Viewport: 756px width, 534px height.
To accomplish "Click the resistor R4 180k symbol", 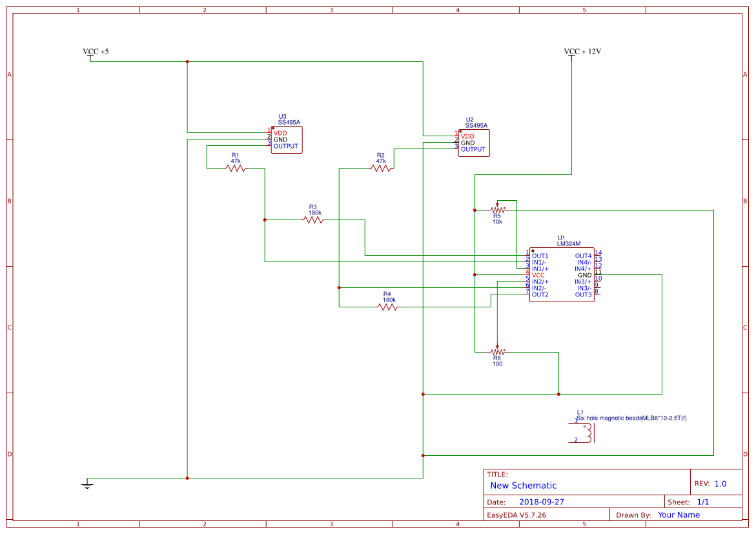I will click(386, 305).
